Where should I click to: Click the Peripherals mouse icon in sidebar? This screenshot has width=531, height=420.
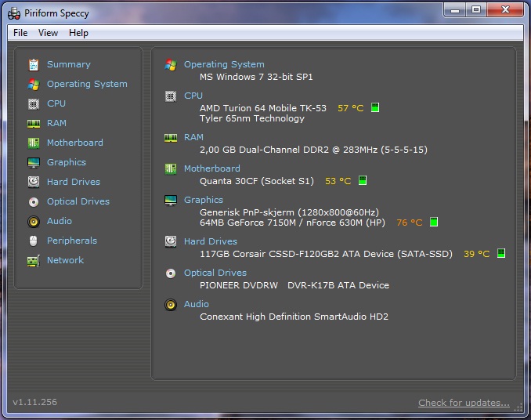tap(33, 241)
